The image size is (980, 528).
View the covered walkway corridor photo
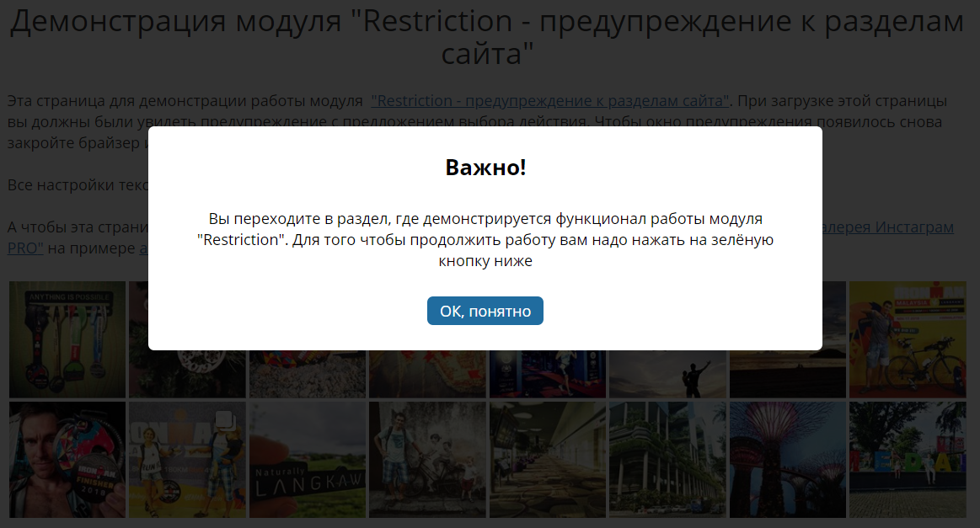(548, 460)
